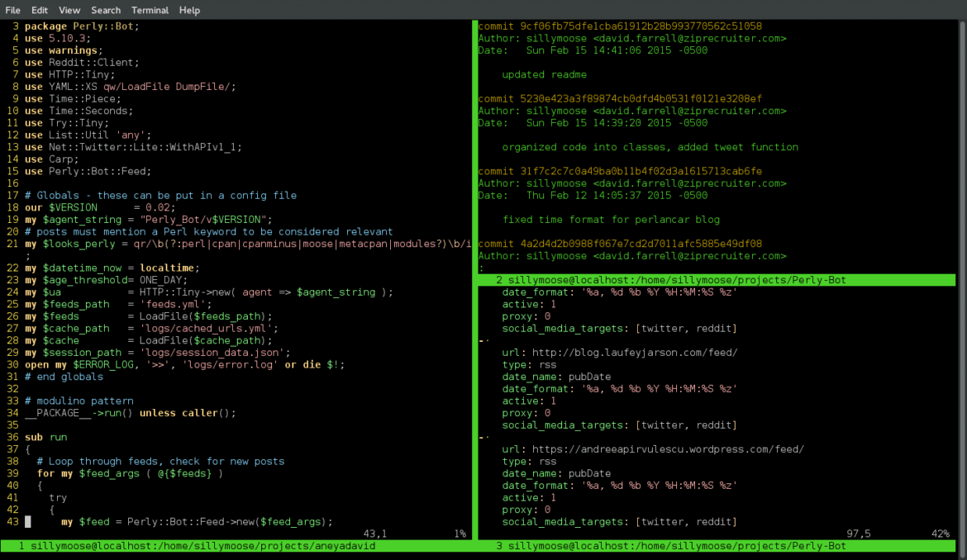Screen dimensions: 967x560
Task: Open the Search menu
Action: pos(106,10)
